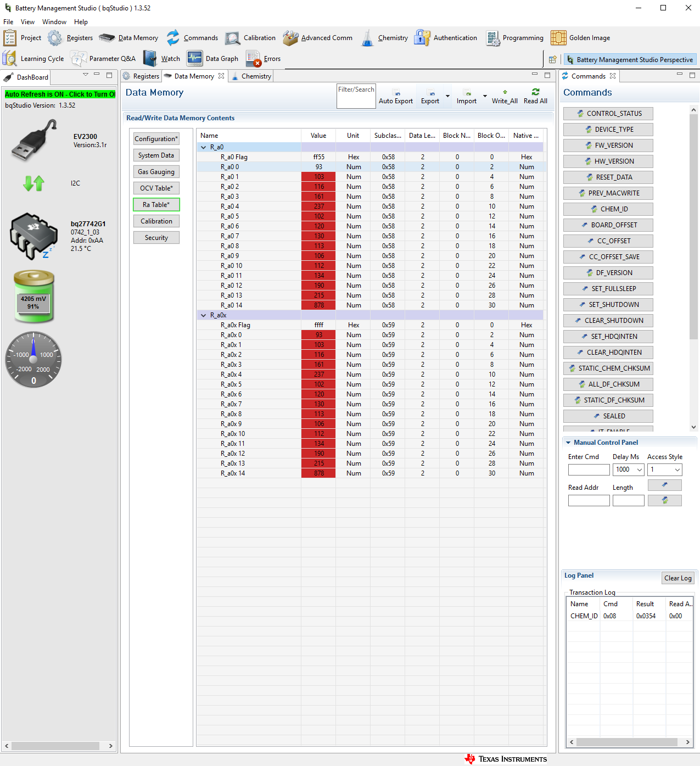Collapse the R_a0x group row

[x=204, y=315]
